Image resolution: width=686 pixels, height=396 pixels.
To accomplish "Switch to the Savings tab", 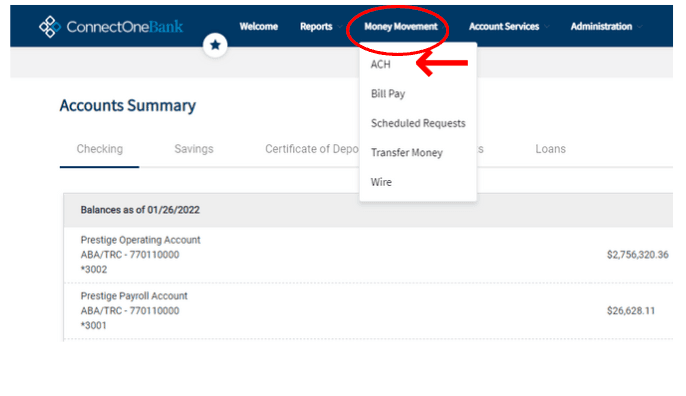I will (x=194, y=149).
